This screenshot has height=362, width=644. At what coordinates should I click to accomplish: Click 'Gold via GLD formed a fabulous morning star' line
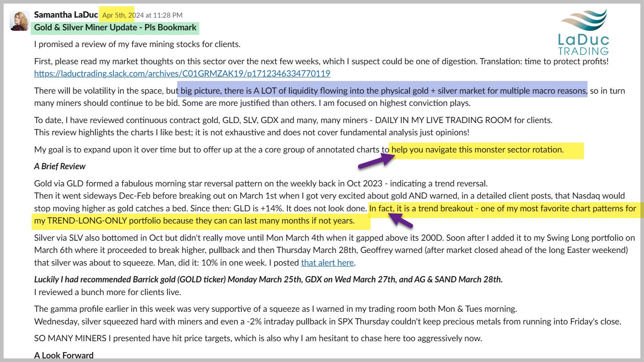pyautogui.click(x=261, y=184)
